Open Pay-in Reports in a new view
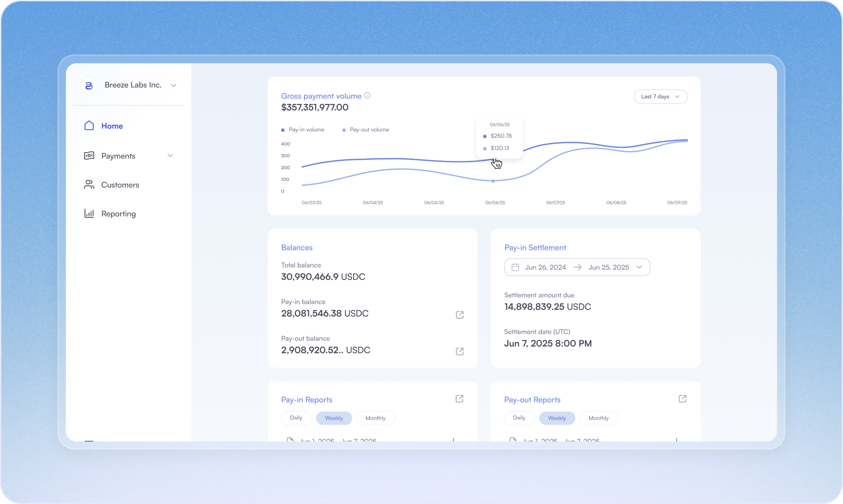The height and width of the screenshot is (504, 843). point(459,399)
